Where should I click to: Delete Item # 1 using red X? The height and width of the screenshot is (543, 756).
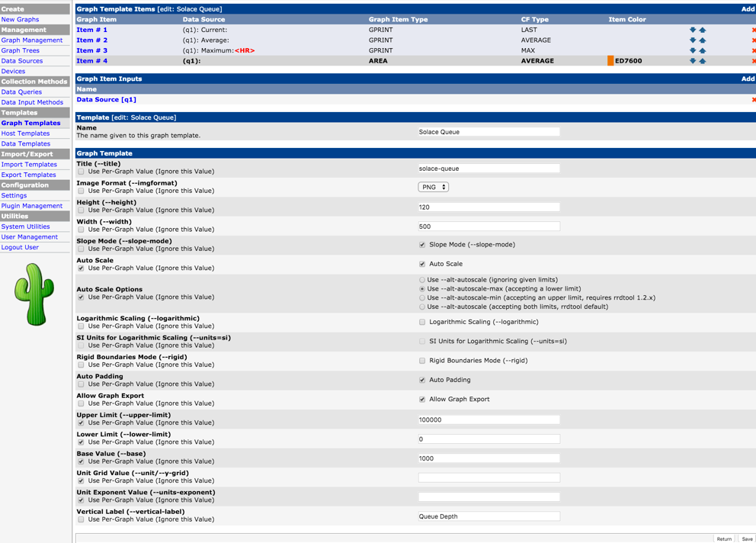pyautogui.click(x=753, y=30)
